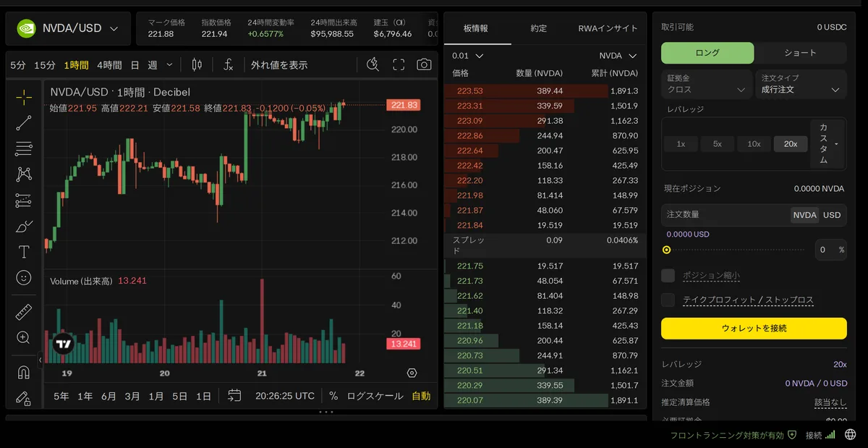Toggle magnet mode for drawings
This screenshot has width=868, height=448.
click(24, 372)
